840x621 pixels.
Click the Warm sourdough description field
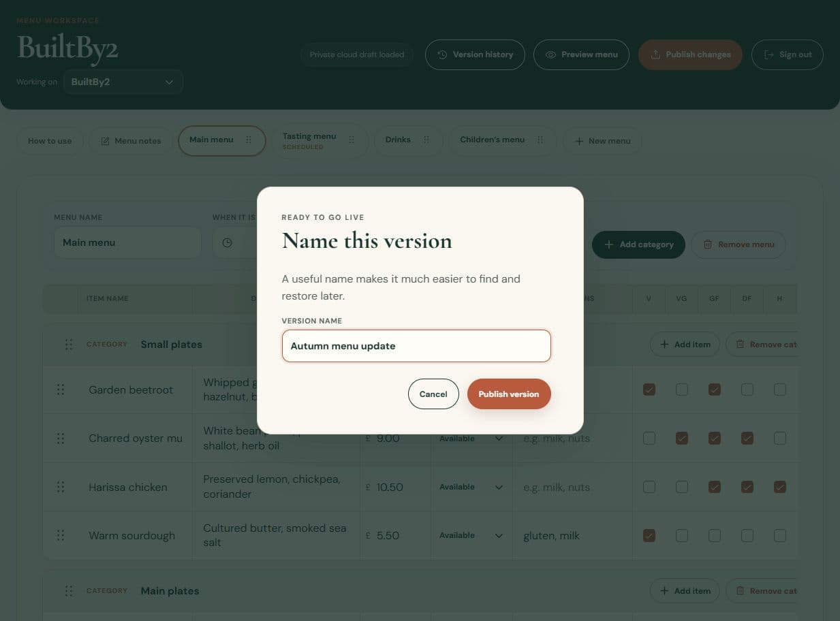pyautogui.click(x=276, y=536)
